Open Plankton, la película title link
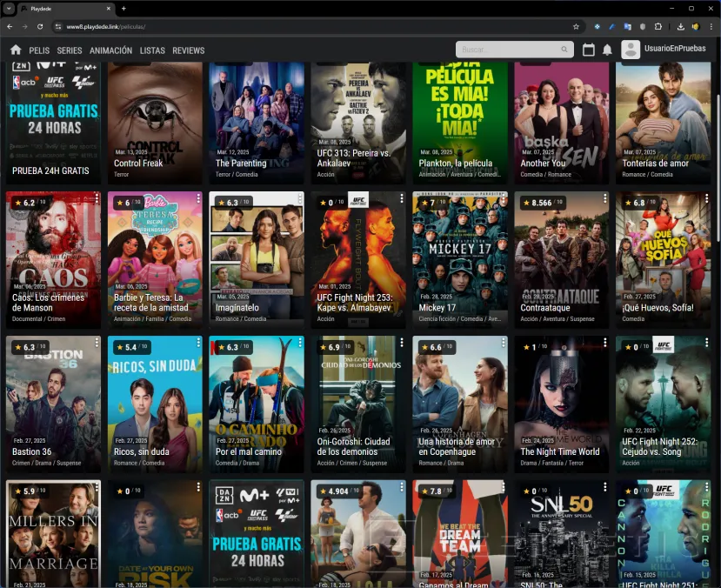The width and height of the screenshot is (721, 588). click(455, 164)
